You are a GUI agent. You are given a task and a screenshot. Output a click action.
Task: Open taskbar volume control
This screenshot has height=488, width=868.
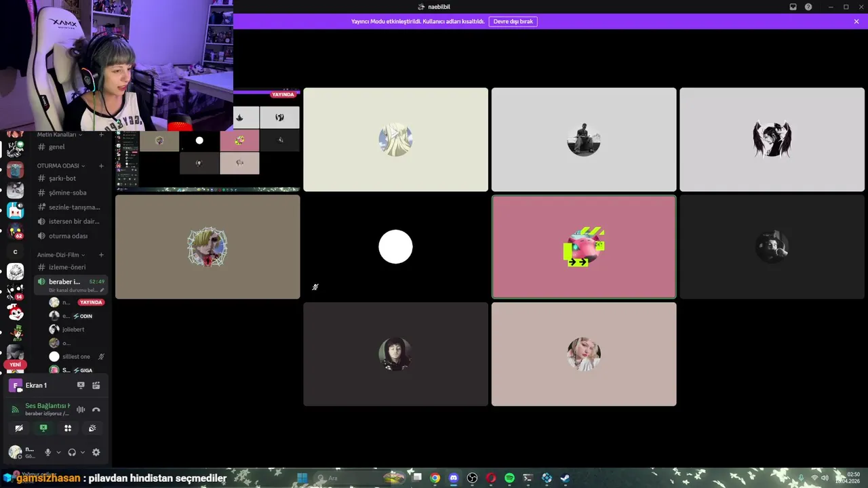[x=825, y=478]
